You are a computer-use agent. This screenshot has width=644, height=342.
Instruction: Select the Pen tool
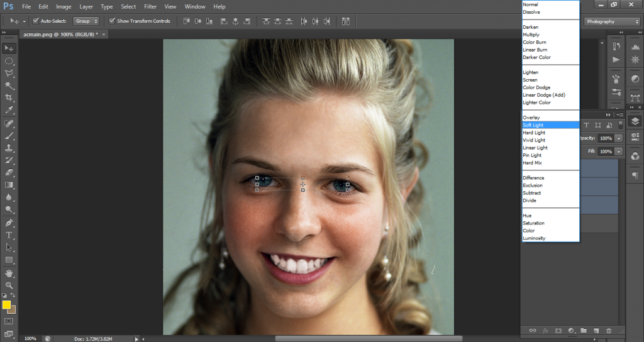[9, 223]
